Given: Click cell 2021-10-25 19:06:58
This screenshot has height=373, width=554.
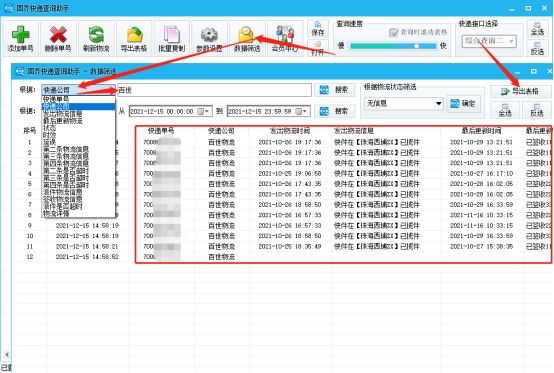Looking at the screenshot, I should (290, 173).
